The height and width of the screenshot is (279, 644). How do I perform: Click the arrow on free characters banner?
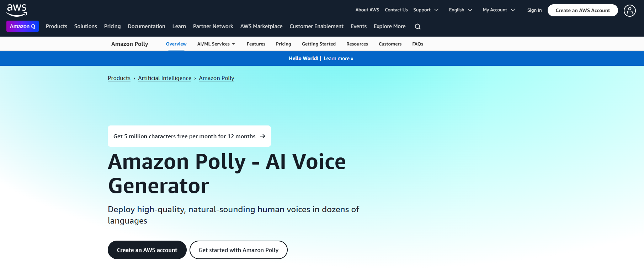tap(262, 136)
